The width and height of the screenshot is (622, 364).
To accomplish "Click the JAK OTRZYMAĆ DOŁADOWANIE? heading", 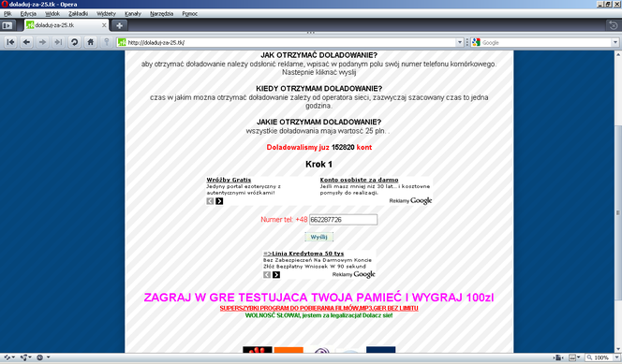I will [318, 55].
